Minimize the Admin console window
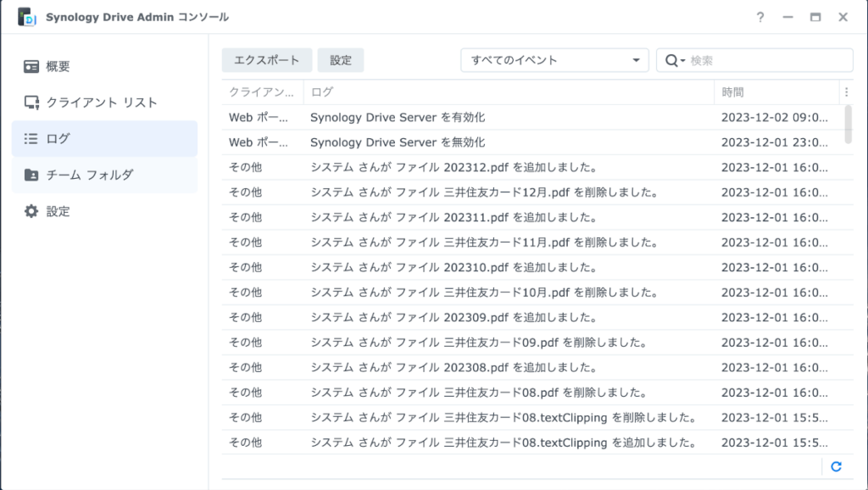 pyautogui.click(x=787, y=17)
